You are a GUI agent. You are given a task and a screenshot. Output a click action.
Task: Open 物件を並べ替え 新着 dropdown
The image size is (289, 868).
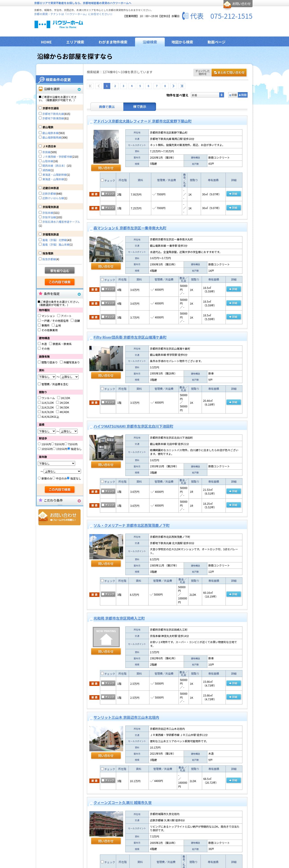pos(207,95)
